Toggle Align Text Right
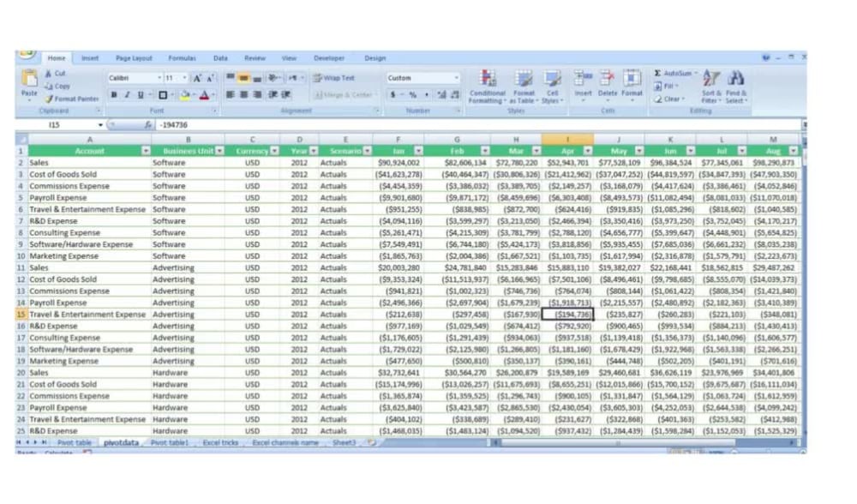The image size is (857, 504). [257, 95]
